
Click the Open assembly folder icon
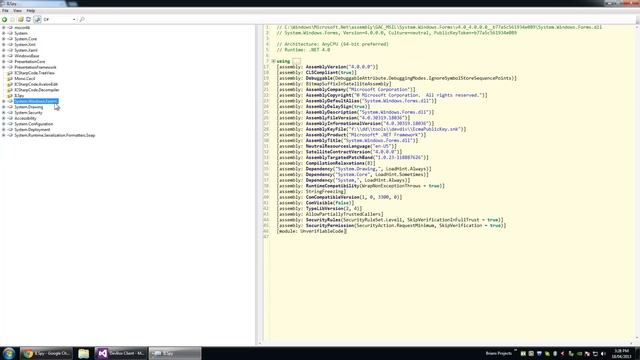pos(20,19)
